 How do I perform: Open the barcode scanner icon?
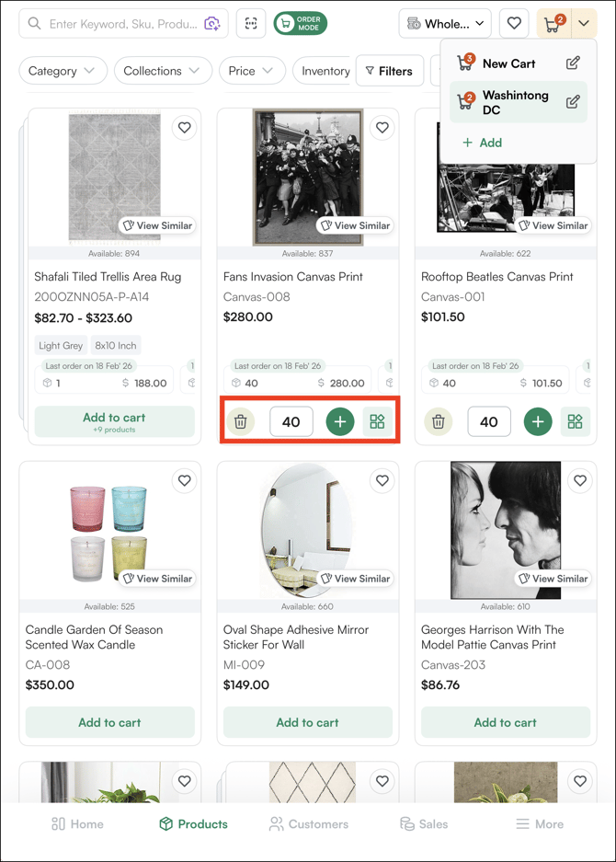(x=251, y=24)
